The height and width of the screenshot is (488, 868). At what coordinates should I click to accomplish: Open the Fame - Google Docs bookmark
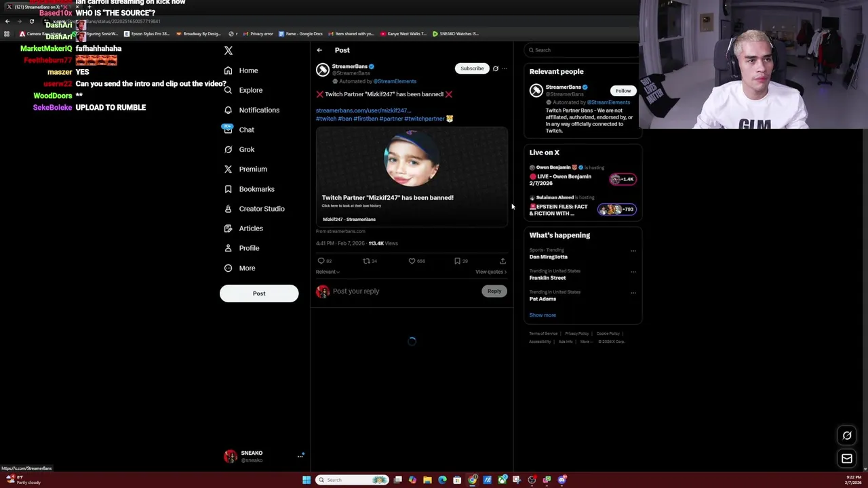(x=300, y=34)
